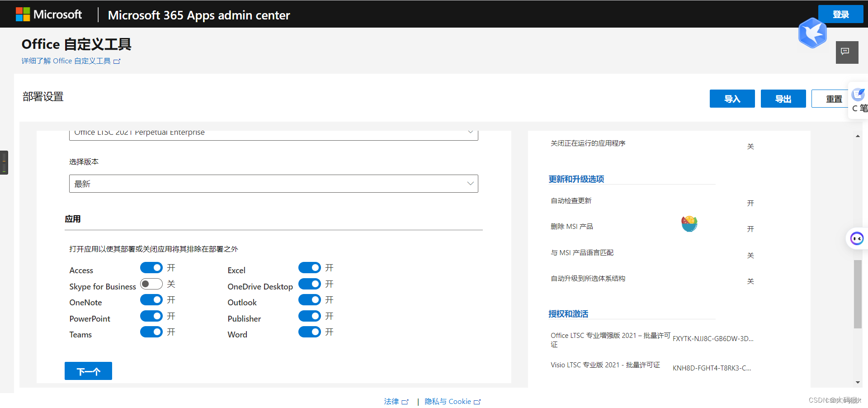This screenshot has width=868, height=408.
Task: Click the 关闭正在运行的应用程序 summary row
Action: 652,145
